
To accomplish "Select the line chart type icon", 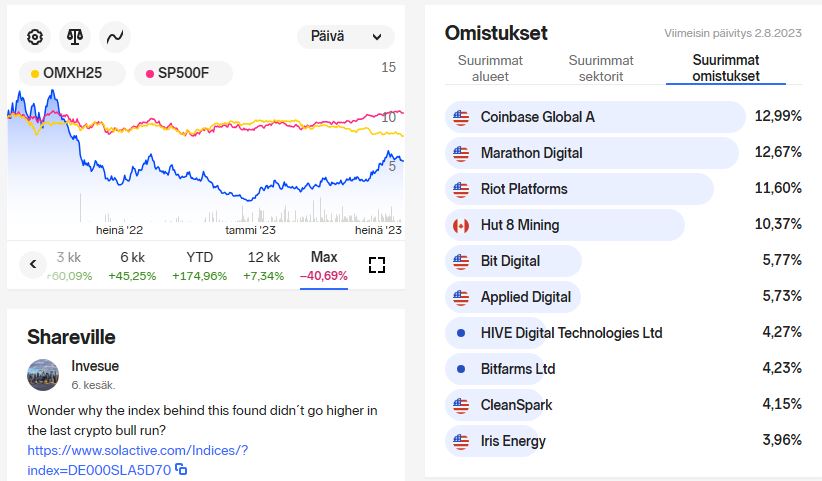I will tap(115, 37).
